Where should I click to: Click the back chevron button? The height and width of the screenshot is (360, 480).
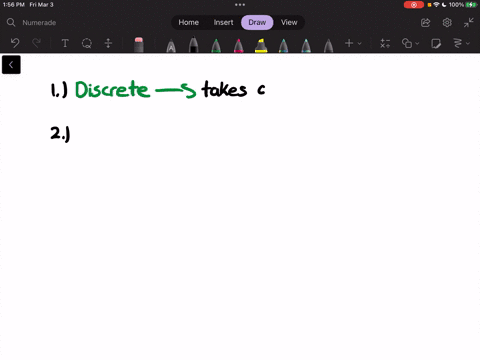[x=11, y=65]
